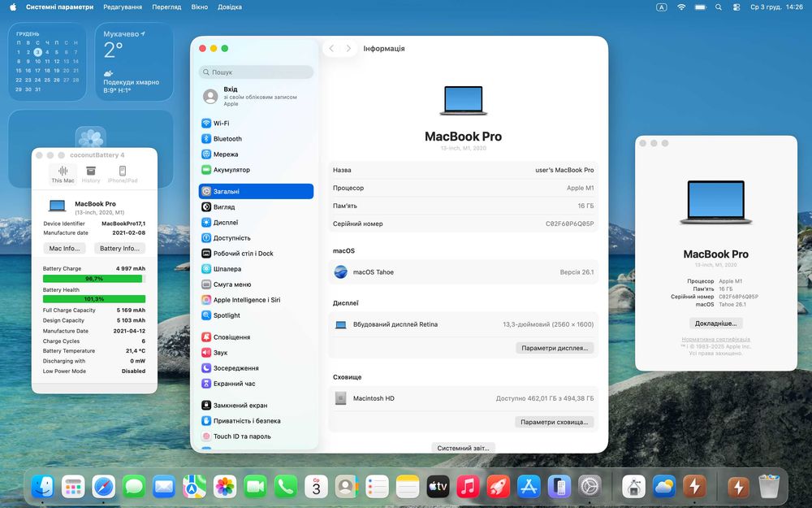Image resolution: width=812 pixels, height=508 pixels.
Task: Click the Battery Health 101,3% bar
Action: (x=93, y=299)
